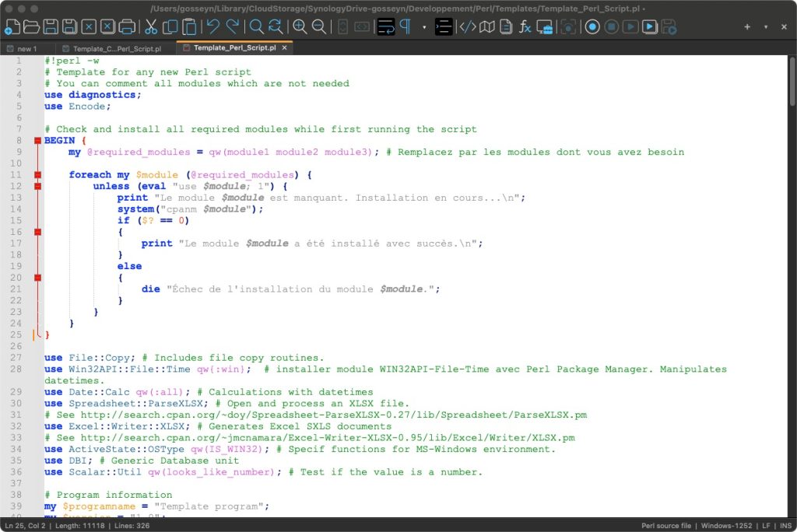Open Folder as Workspace icon

click(x=544, y=27)
